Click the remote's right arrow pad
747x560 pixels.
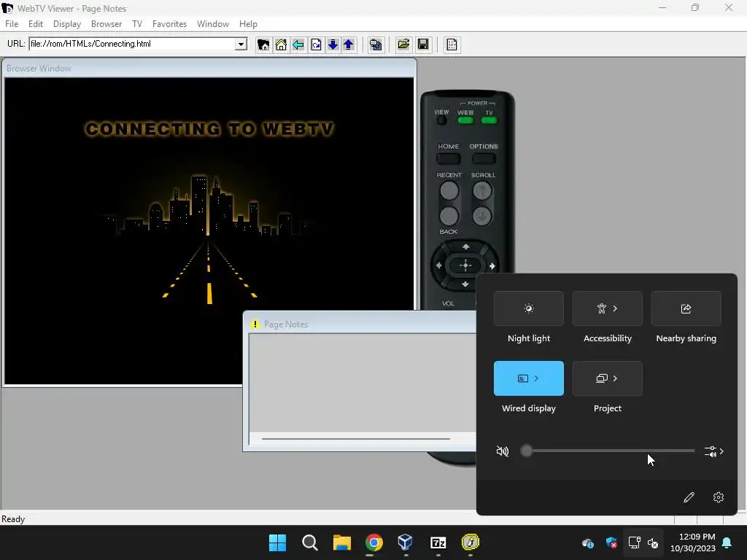[492, 265]
